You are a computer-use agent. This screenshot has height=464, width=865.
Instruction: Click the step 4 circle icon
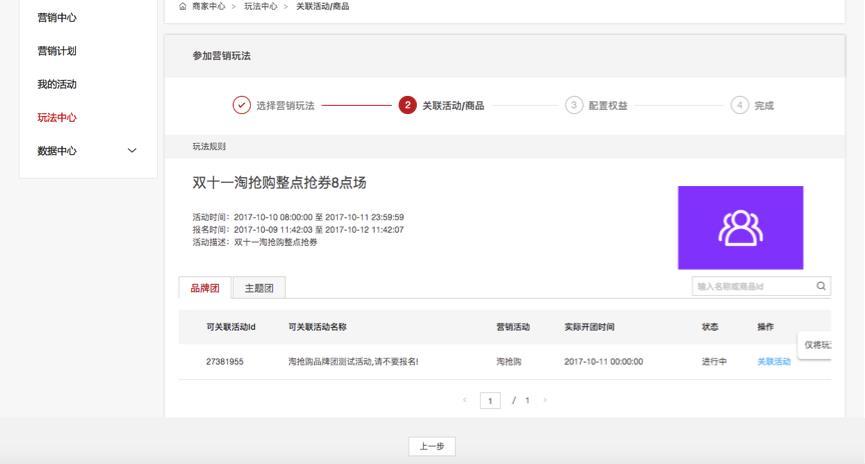pos(739,105)
